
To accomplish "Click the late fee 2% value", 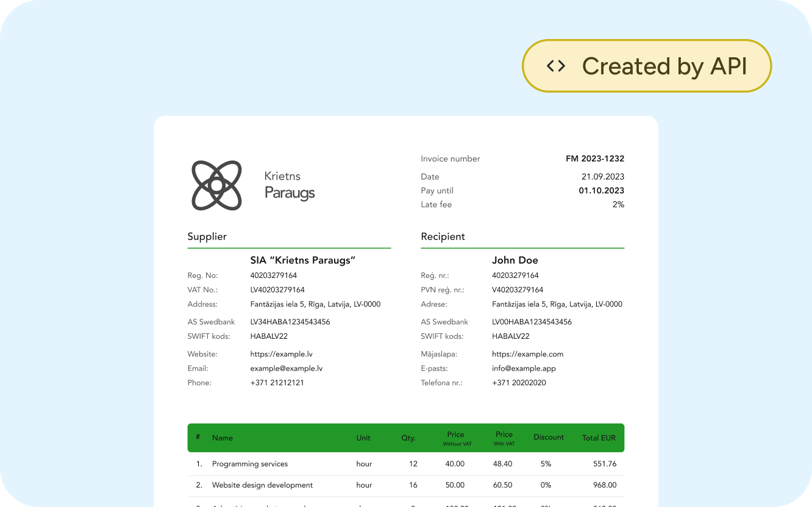I will pos(618,205).
